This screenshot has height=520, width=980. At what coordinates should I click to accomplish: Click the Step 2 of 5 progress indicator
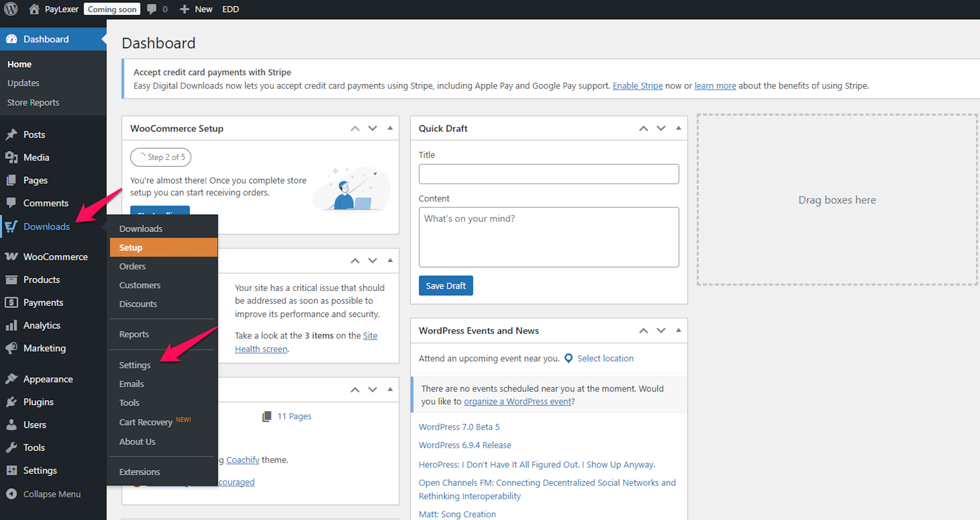pos(161,157)
